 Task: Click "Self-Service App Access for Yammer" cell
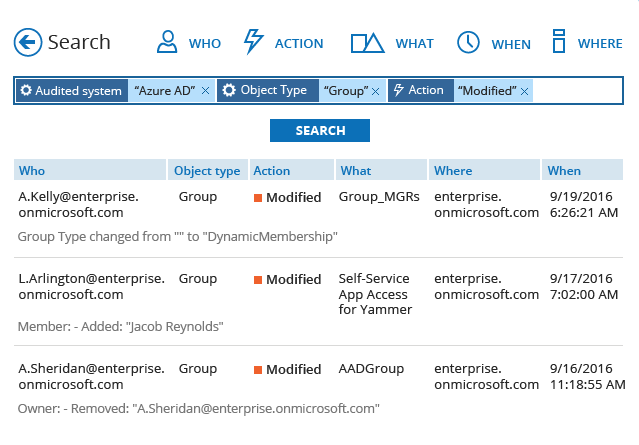[375, 294]
